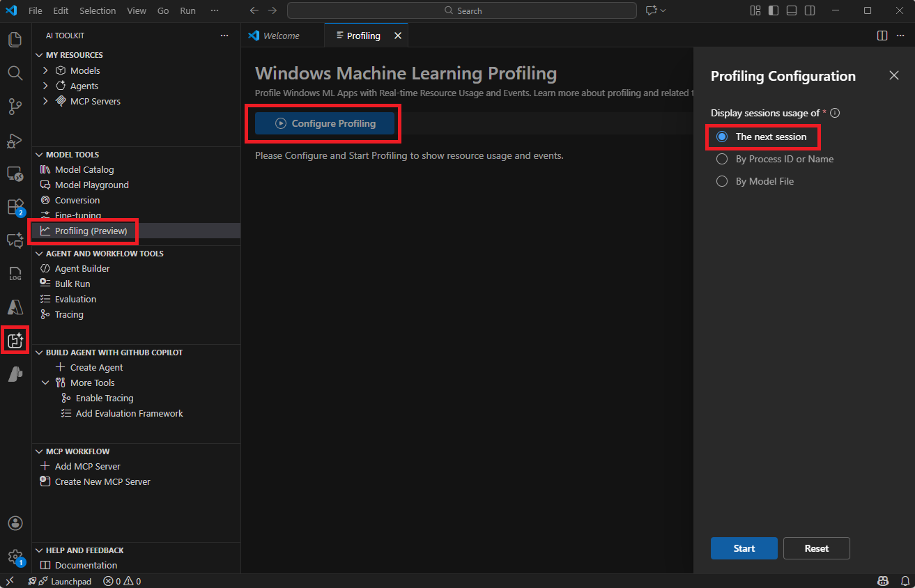Open Source Control view
The image size is (915, 588).
pyautogui.click(x=15, y=106)
